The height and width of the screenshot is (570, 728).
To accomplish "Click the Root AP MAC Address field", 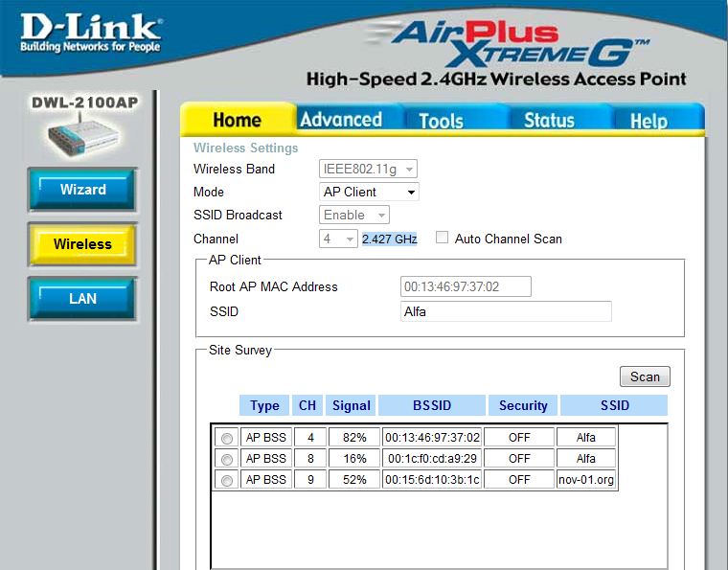I will tap(466, 286).
